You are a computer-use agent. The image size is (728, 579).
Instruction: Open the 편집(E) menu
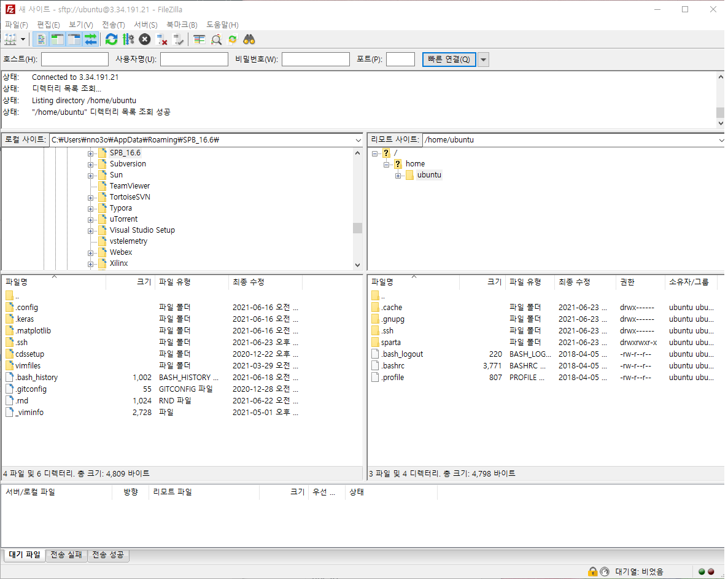[x=48, y=25]
